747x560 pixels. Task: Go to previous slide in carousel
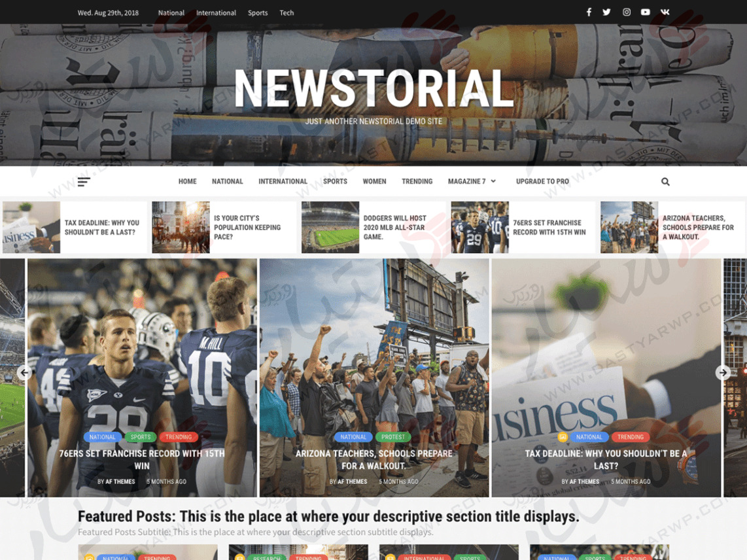coord(24,372)
